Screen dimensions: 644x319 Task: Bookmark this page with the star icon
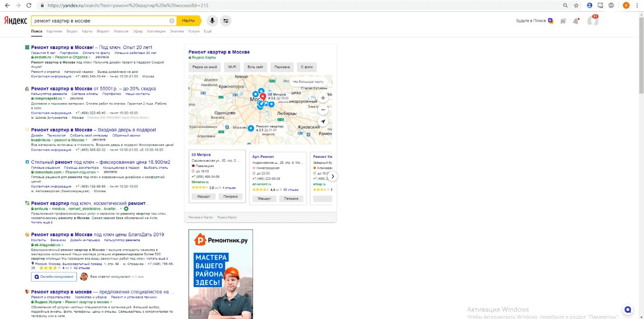(576, 5)
